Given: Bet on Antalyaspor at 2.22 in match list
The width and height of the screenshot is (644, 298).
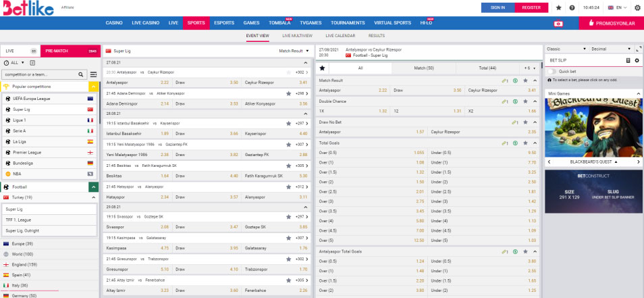Looking at the screenshot, I should (x=138, y=82).
